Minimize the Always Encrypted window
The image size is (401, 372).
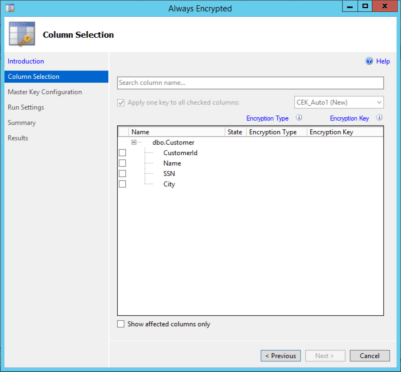pyautogui.click(x=350, y=6)
